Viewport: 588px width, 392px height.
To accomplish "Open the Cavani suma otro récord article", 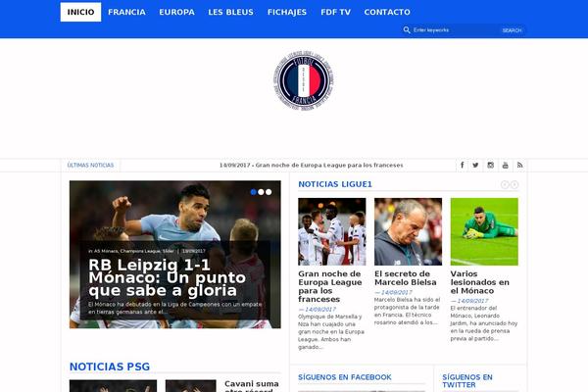I will pyautogui.click(x=252, y=386).
